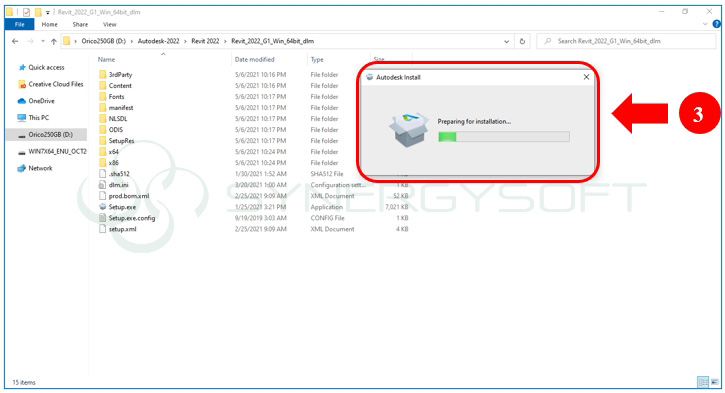This screenshot has height=393, width=725.
Task: Refresh the current folder
Action: [522, 41]
